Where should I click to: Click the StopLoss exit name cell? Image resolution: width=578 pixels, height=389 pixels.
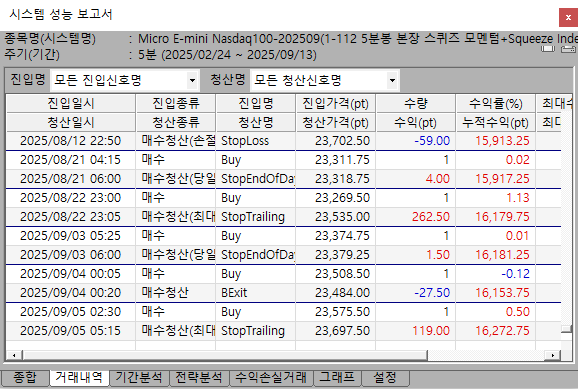(x=255, y=141)
